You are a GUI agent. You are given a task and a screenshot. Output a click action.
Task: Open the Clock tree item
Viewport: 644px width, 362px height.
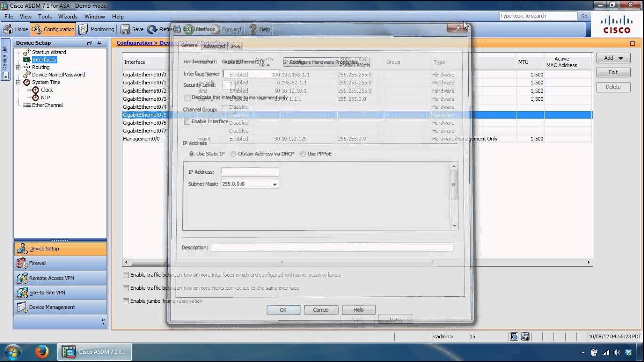coord(47,90)
